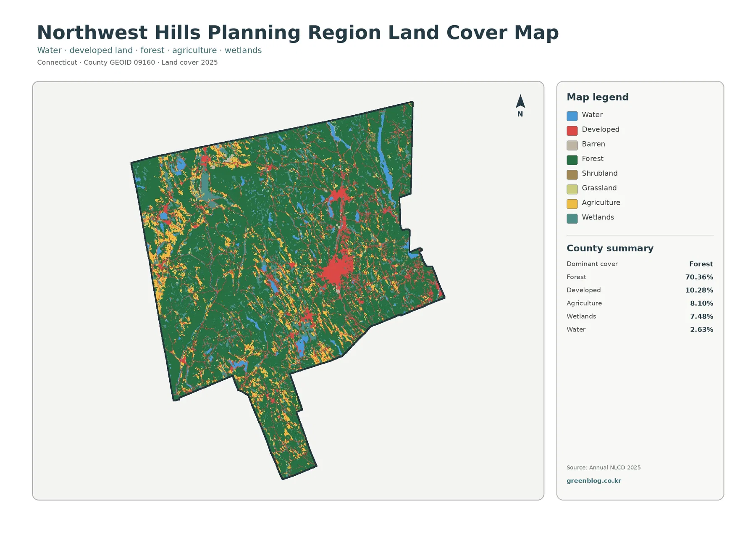Click the map title heading

[298, 33]
